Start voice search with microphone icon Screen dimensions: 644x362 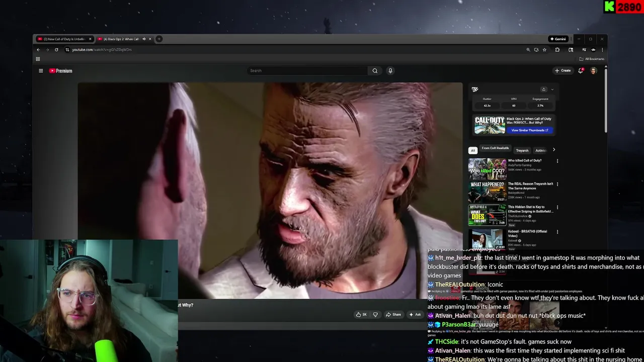pos(390,71)
